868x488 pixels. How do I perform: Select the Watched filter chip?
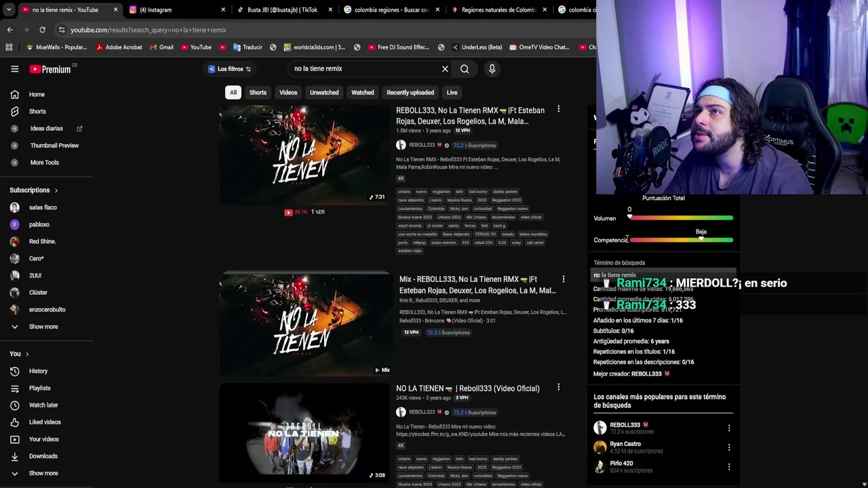coord(363,92)
